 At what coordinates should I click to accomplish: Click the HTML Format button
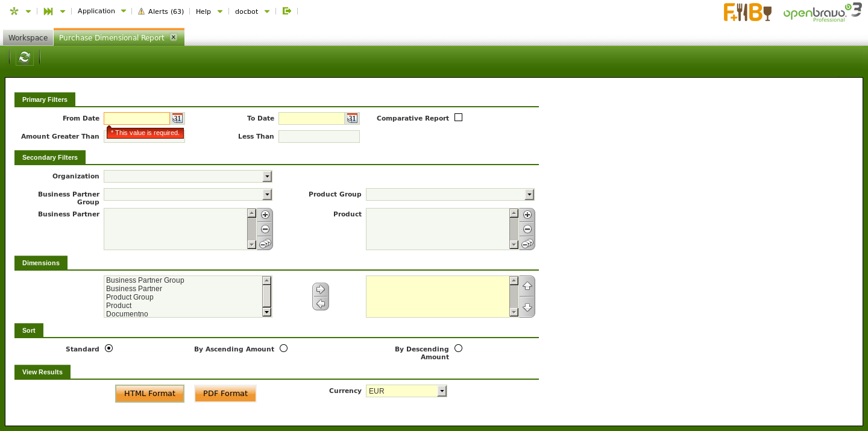(149, 394)
